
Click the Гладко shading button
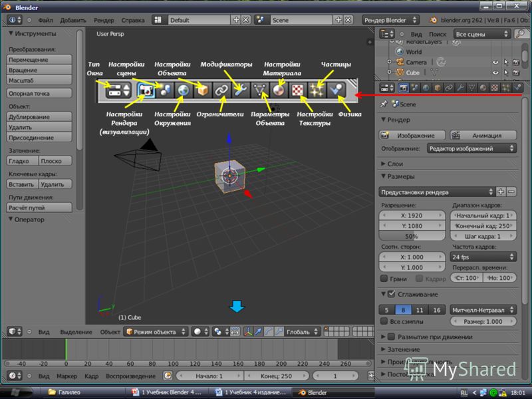(x=23, y=160)
